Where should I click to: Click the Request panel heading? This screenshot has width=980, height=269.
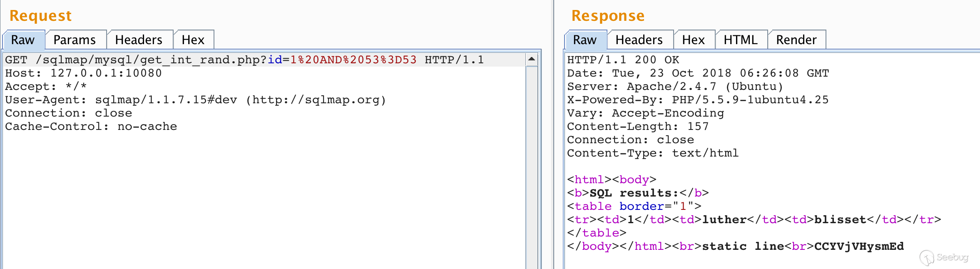[40, 16]
